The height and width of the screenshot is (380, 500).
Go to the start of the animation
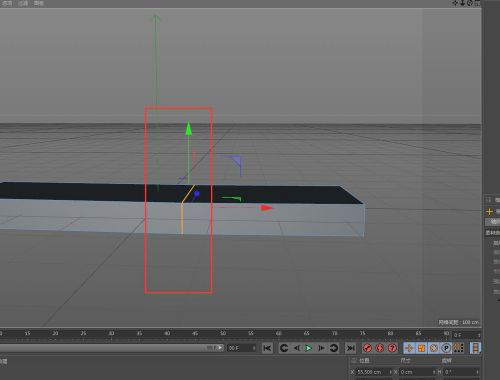click(x=267, y=348)
